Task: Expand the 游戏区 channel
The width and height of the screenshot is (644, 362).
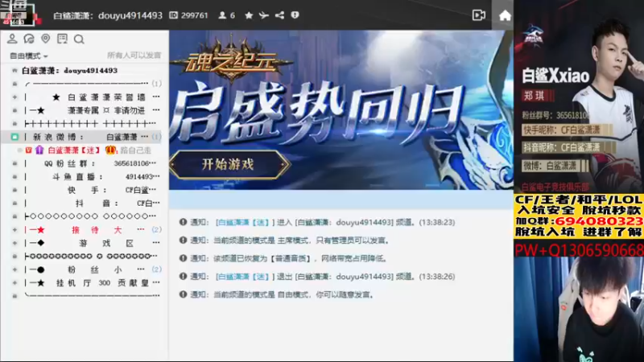Action: pos(14,243)
